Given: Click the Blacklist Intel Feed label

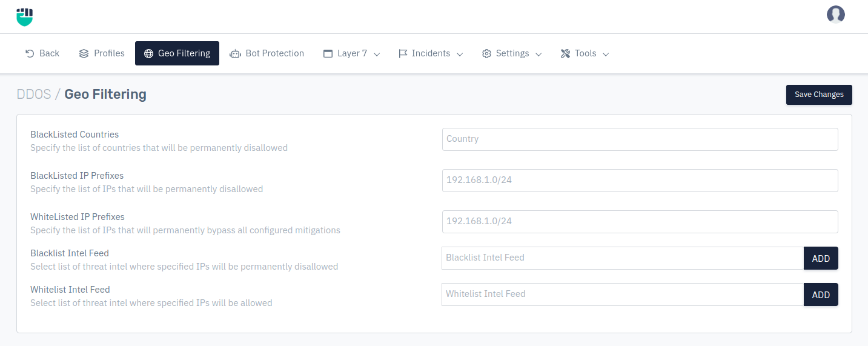Looking at the screenshot, I should click(70, 253).
